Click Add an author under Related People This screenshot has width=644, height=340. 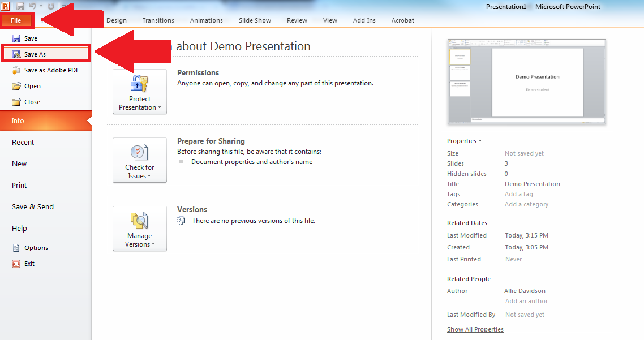(x=526, y=301)
